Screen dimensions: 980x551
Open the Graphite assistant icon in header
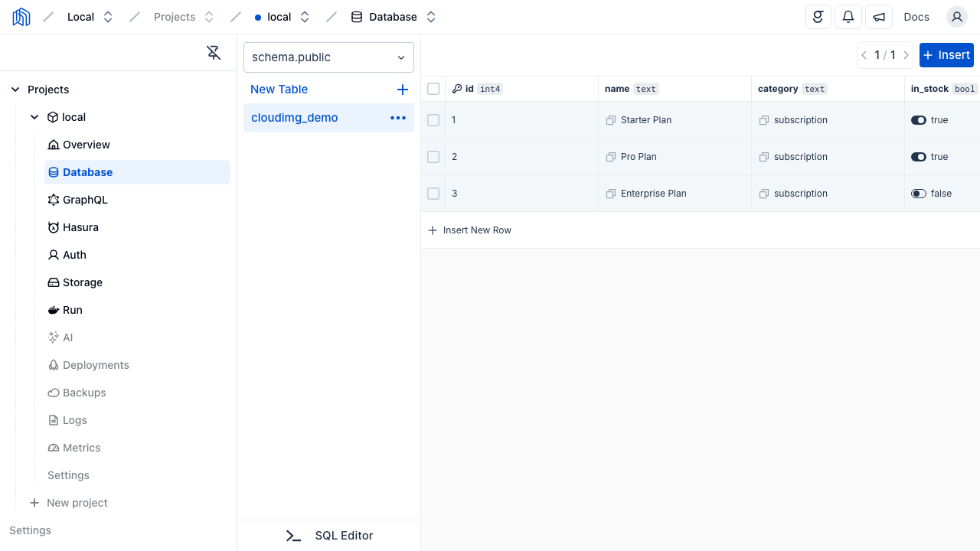point(818,17)
